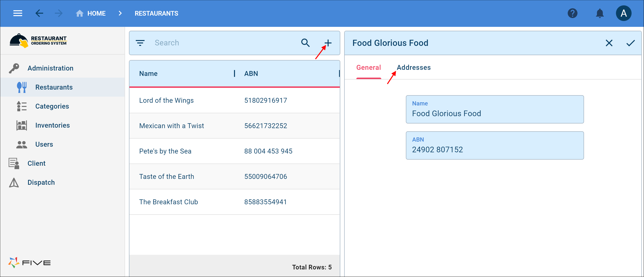The image size is (644, 277).
Task: Click the magnifier search icon
Action: pos(305,43)
